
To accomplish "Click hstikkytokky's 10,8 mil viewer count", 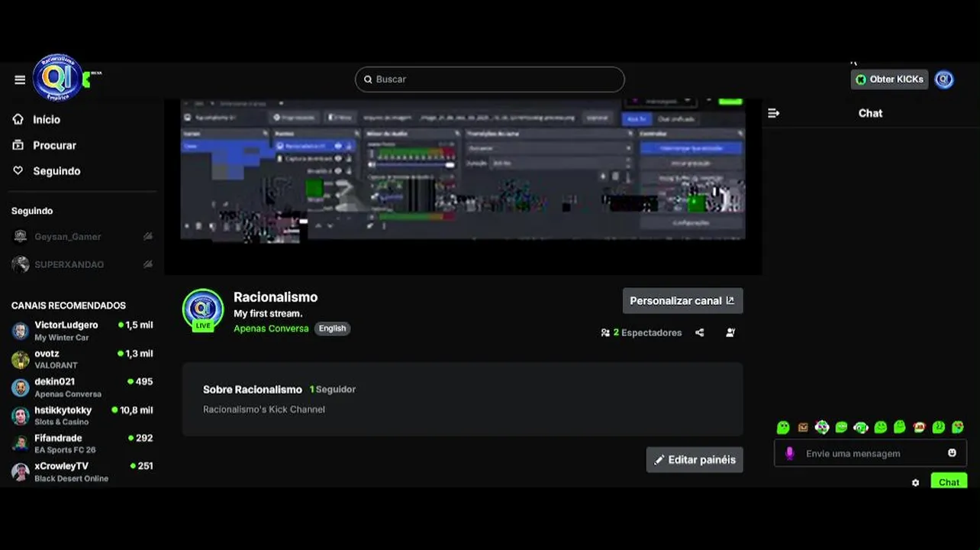I will click(133, 410).
